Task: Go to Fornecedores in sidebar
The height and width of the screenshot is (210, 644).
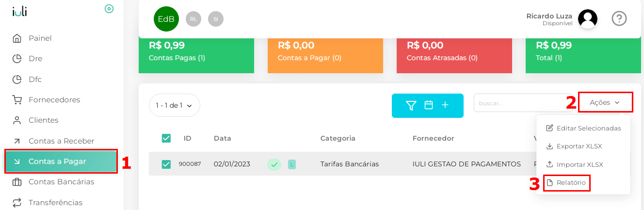Action: (54, 100)
